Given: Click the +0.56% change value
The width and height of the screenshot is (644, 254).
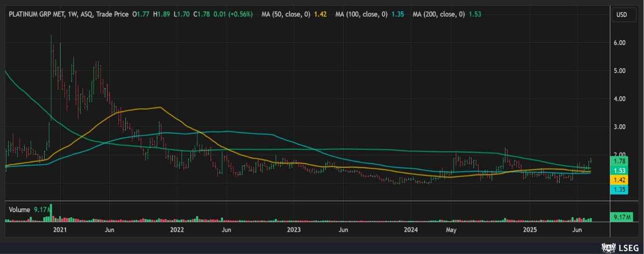Looking at the screenshot, I should [x=240, y=14].
